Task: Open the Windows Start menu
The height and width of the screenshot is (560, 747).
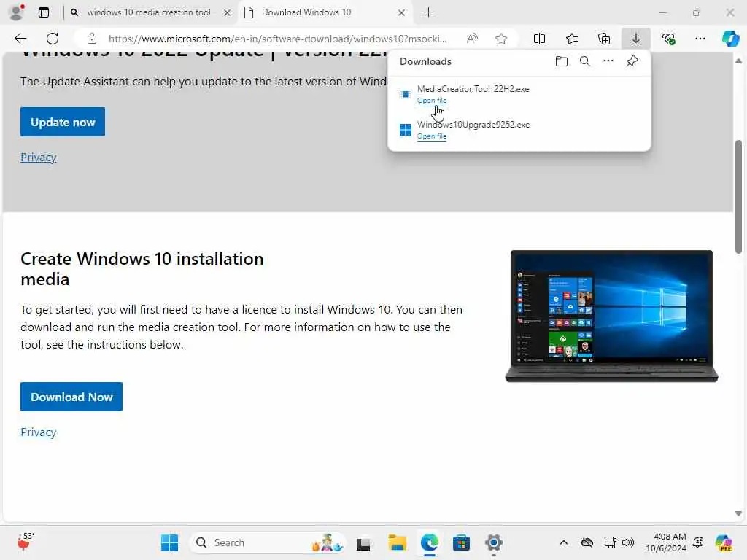Action: [169, 542]
